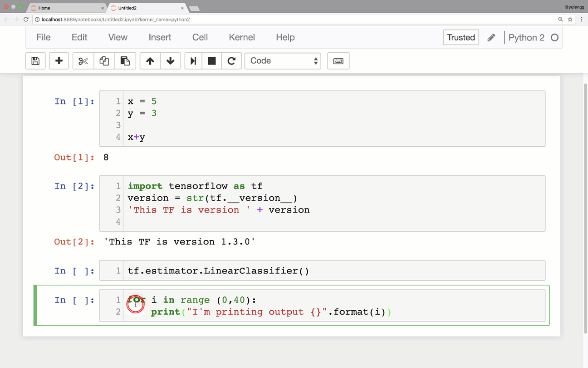Select cell by clicking the In [1]: prompt

coord(74,101)
